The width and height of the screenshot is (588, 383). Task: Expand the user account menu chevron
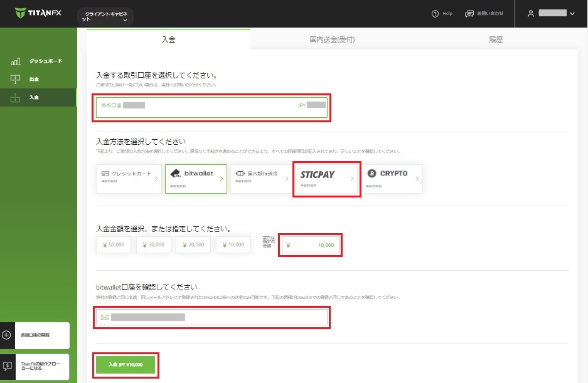pyautogui.click(x=572, y=14)
